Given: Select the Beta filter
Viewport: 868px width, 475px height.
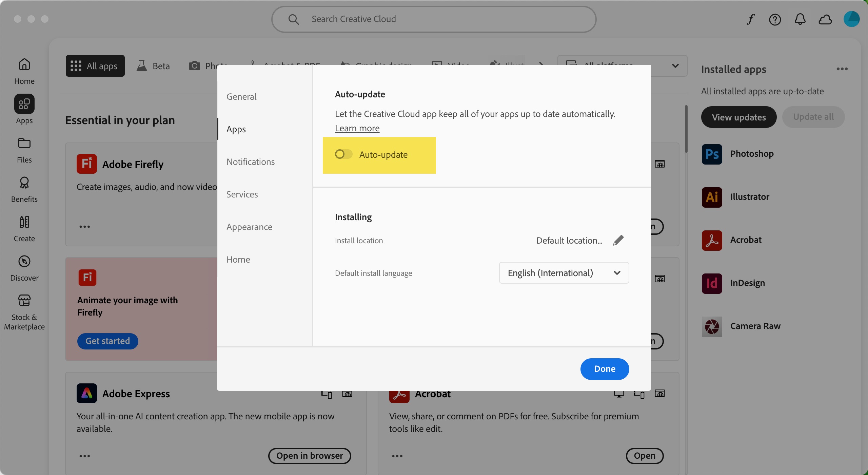Looking at the screenshot, I should coord(153,66).
